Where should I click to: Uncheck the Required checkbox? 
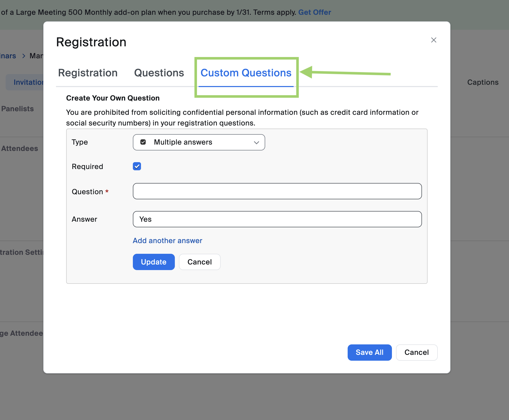tap(137, 166)
